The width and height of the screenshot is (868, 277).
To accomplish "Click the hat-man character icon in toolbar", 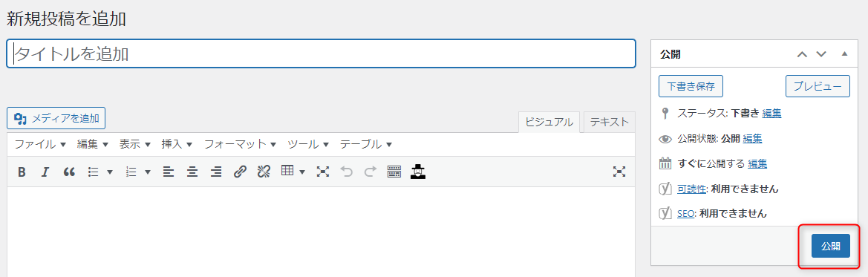I will click(x=418, y=172).
